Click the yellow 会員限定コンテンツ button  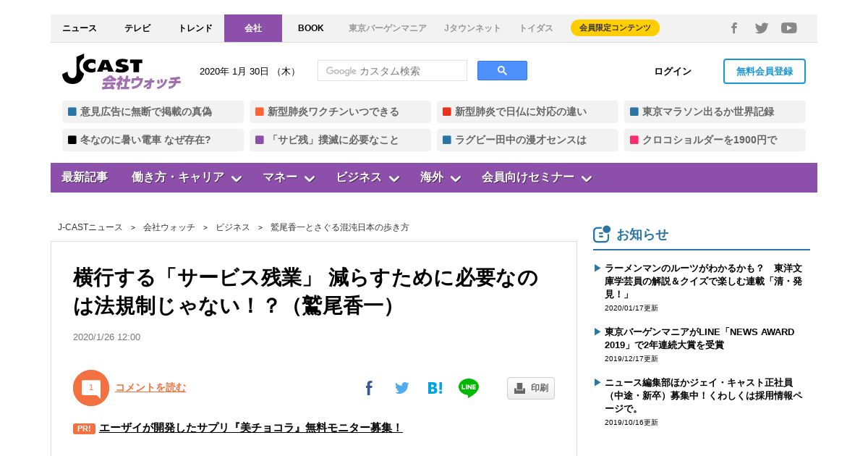pos(615,28)
